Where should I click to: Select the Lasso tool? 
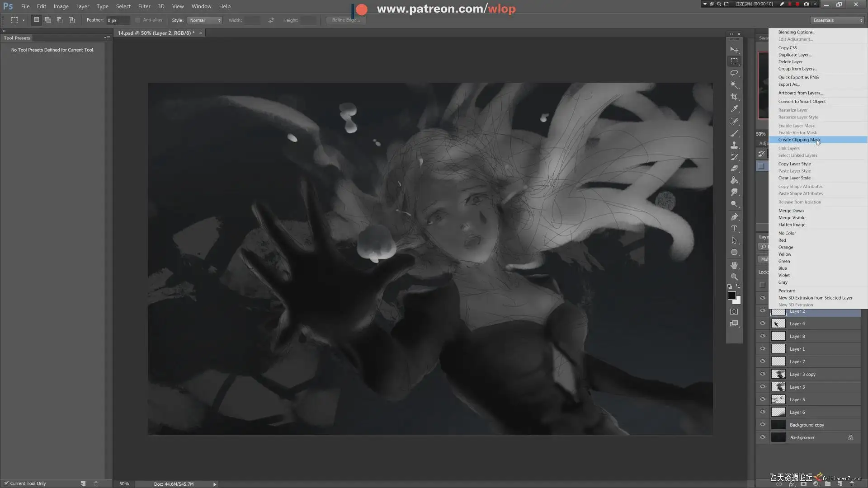tap(734, 73)
